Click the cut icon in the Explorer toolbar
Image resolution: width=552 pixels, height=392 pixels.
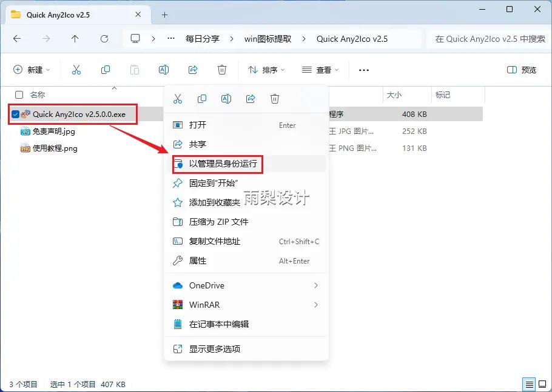click(76, 70)
